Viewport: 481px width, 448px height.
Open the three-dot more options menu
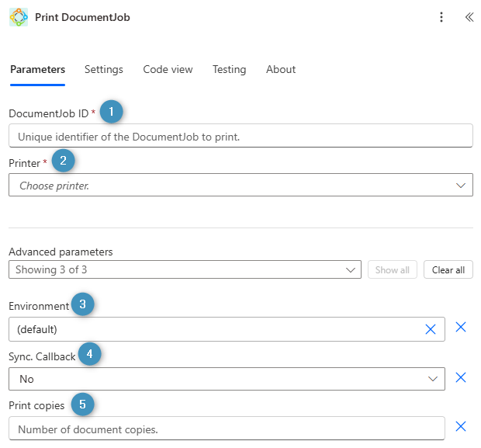(441, 17)
